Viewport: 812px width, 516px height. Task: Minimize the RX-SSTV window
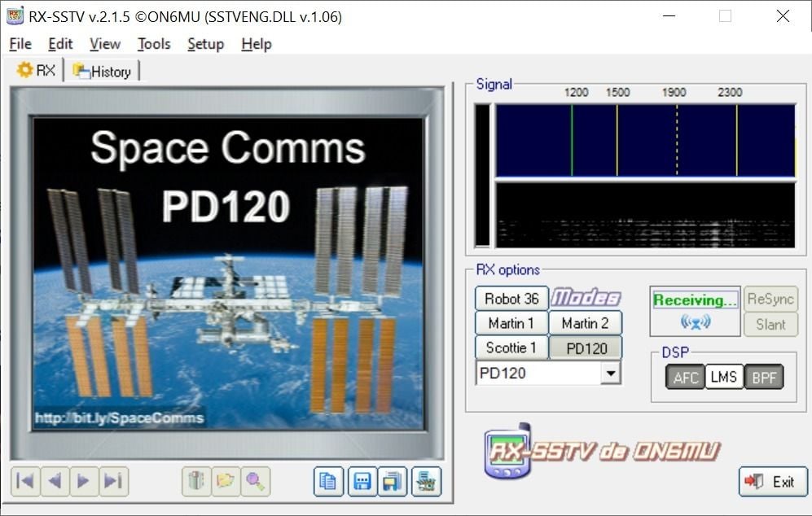pos(669,16)
